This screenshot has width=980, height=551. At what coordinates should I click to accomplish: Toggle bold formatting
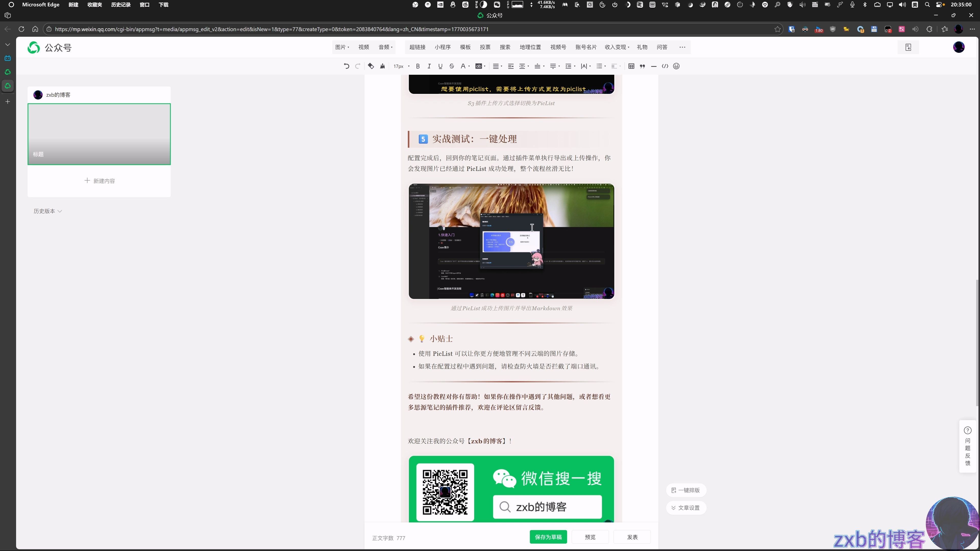pos(418,66)
